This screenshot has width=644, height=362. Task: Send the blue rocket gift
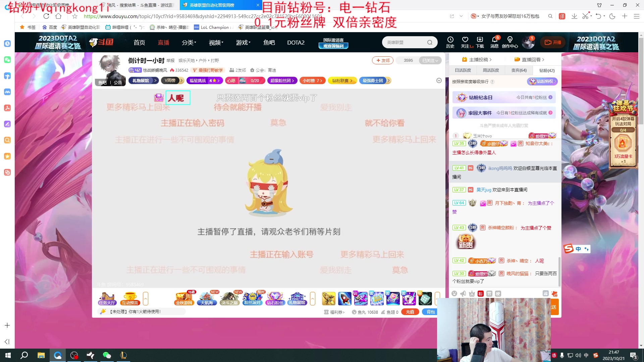tap(345, 298)
